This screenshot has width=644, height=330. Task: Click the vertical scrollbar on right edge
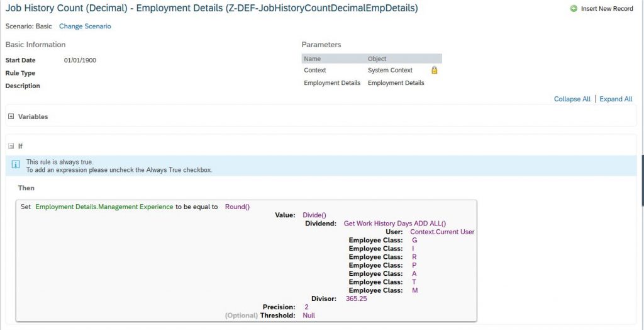pos(642,181)
